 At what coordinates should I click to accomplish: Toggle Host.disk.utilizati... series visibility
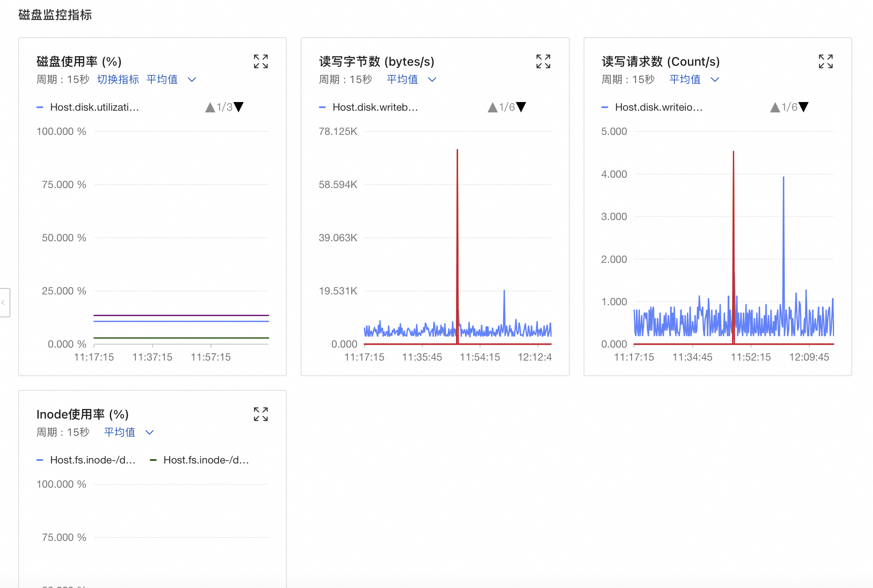[94, 107]
